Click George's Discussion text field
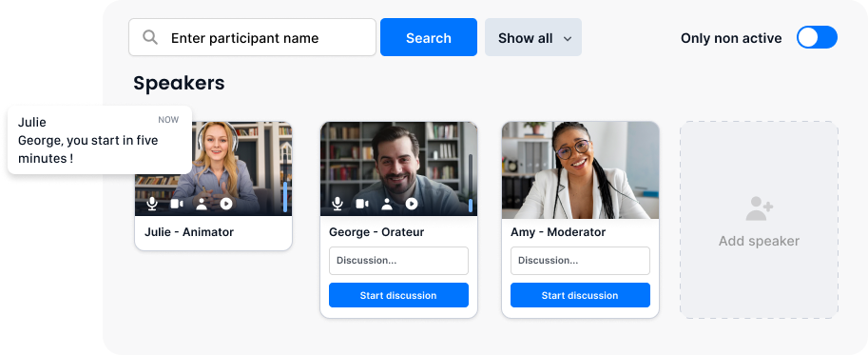This screenshot has width=868, height=355. tap(398, 261)
